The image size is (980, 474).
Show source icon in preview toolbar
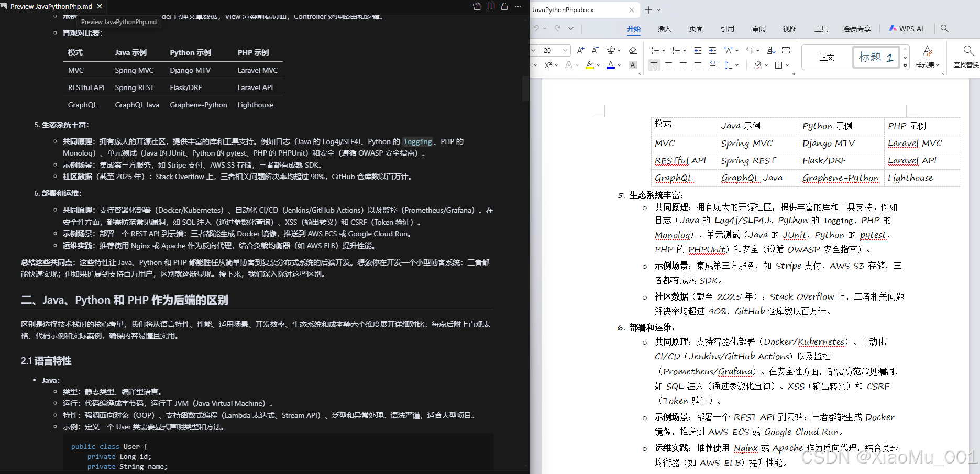tap(477, 6)
